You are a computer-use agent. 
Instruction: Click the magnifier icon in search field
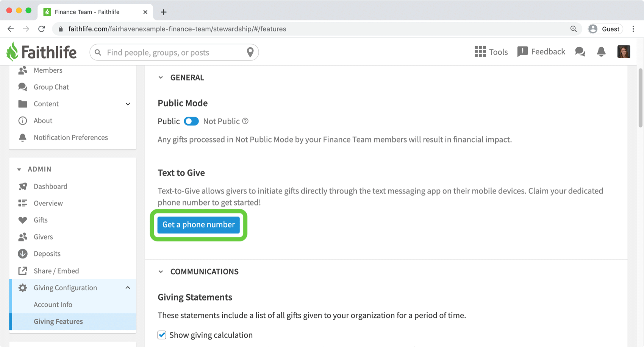coord(98,52)
